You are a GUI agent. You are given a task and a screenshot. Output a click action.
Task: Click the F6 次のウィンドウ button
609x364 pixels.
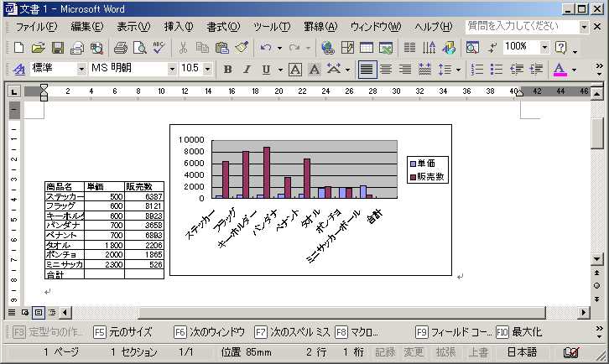(210, 332)
